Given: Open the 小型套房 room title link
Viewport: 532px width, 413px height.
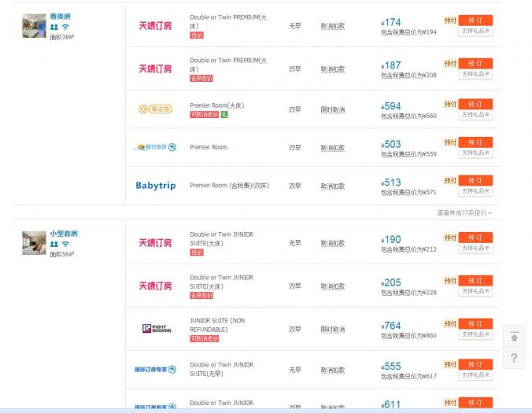Looking at the screenshot, I should 64,234.
